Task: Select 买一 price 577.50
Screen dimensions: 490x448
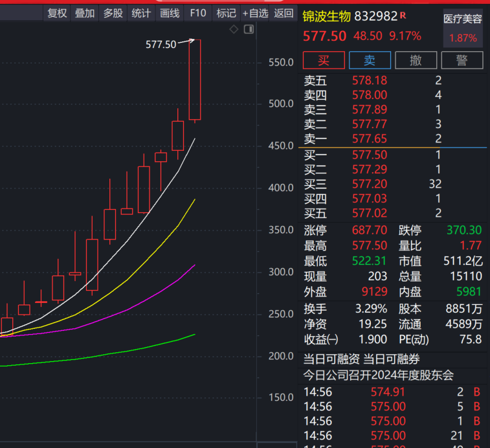Action: coord(370,155)
